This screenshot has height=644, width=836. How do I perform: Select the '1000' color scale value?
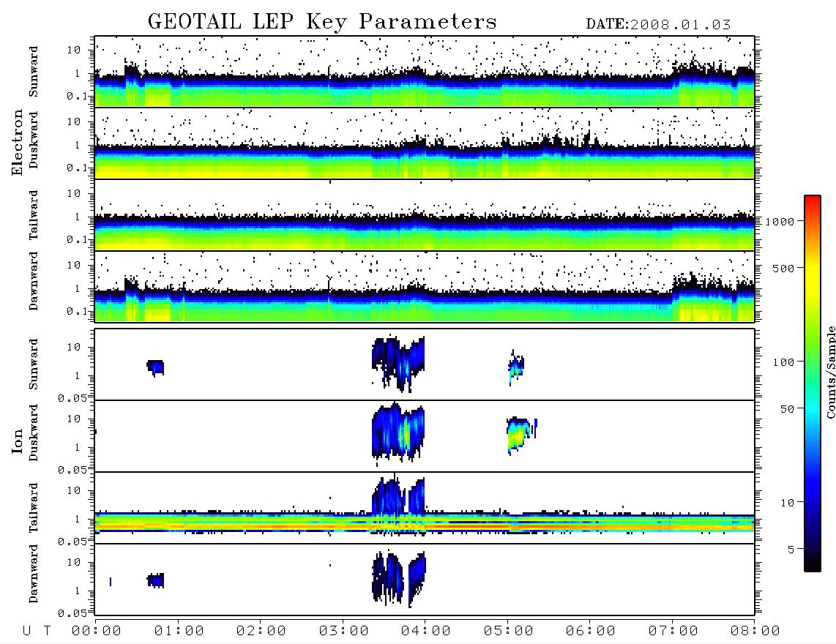(780, 222)
